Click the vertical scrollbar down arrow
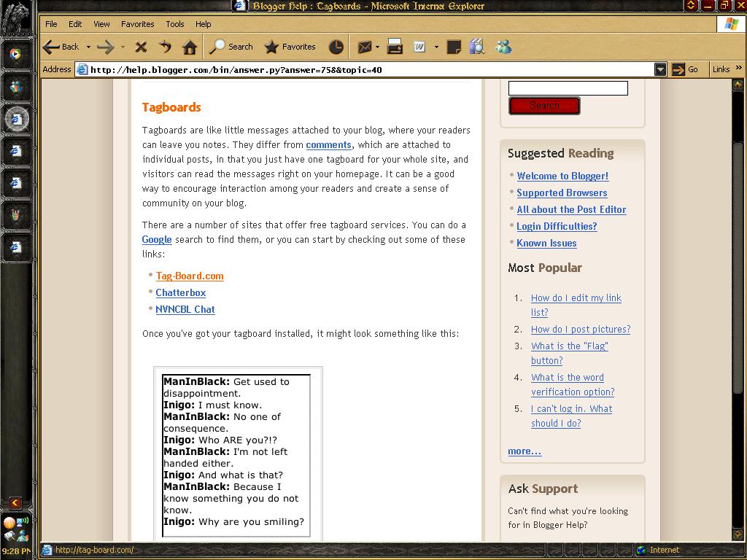This screenshot has width=747, height=560. point(738,534)
